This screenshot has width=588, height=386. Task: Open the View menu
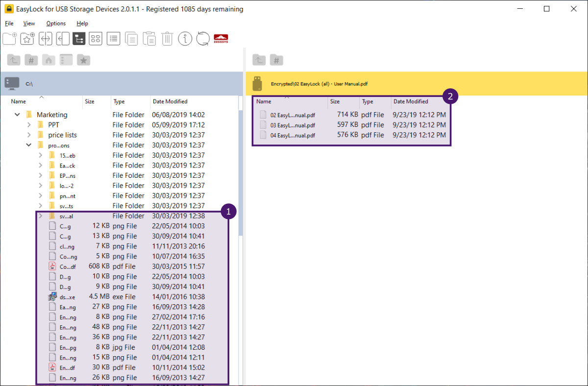click(29, 24)
